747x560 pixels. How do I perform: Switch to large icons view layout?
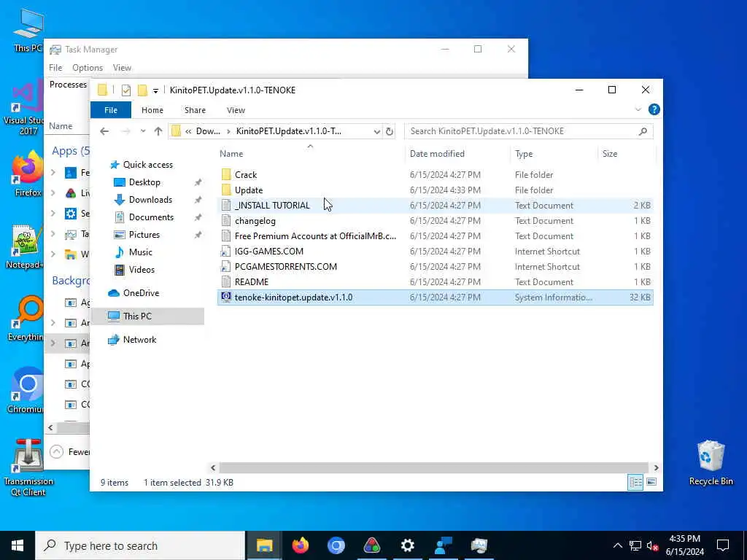(x=651, y=482)
